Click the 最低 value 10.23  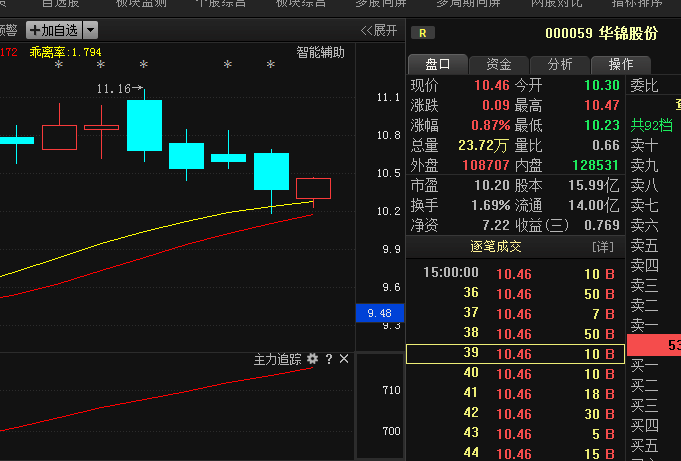[602, 125]
